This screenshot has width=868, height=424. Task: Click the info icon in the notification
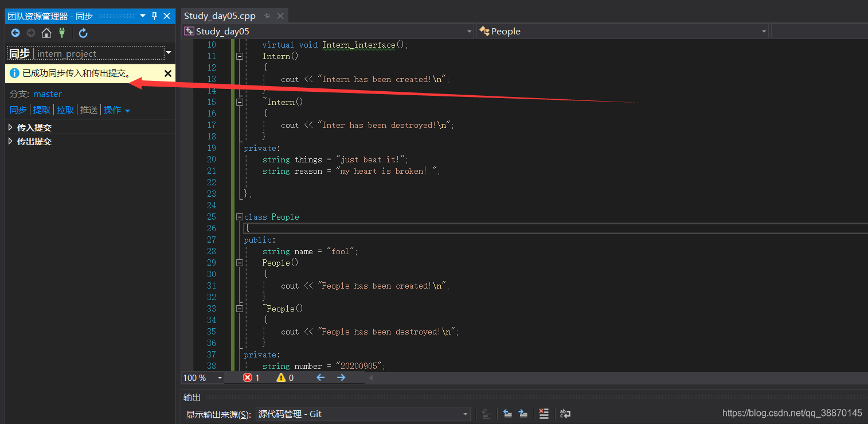coord(15,73)
